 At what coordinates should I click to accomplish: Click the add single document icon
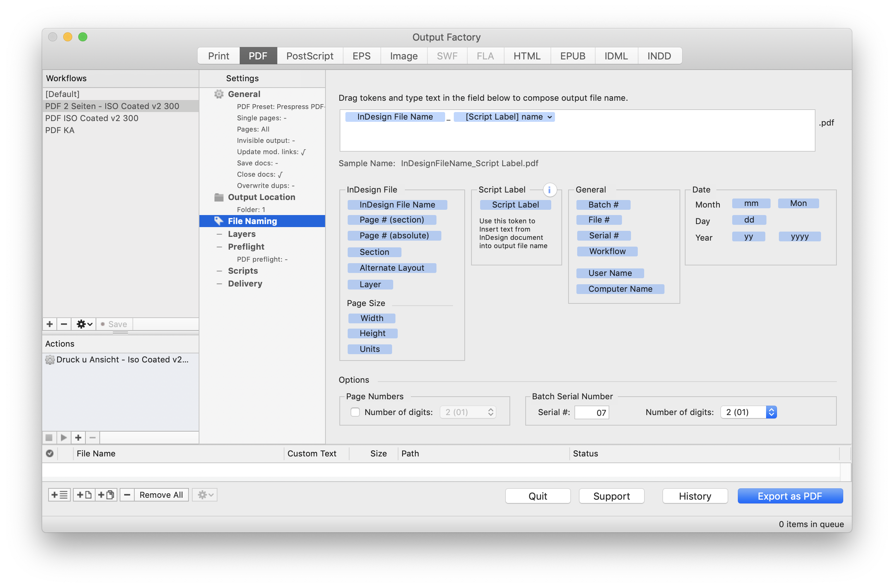click(x=84, y=495)
